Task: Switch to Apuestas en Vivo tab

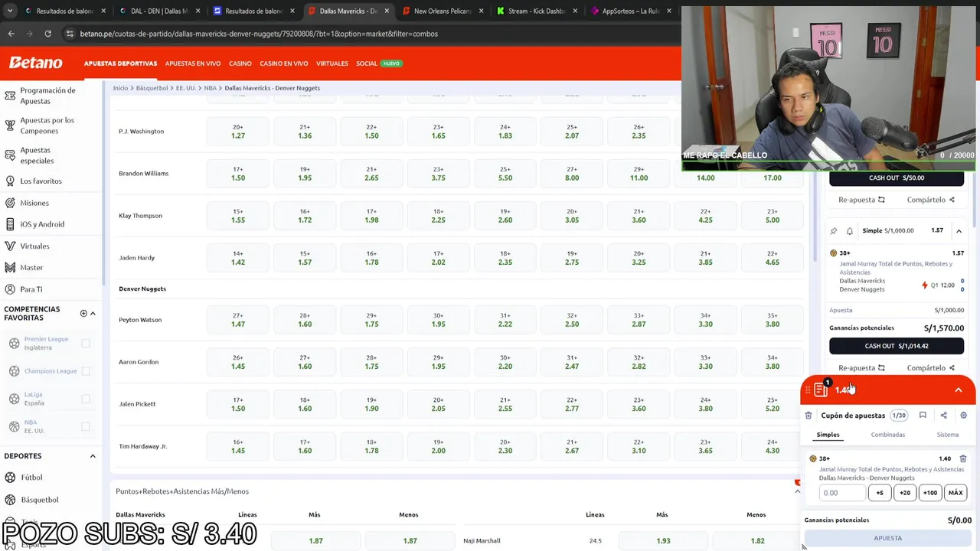Action: pos(193,64)
